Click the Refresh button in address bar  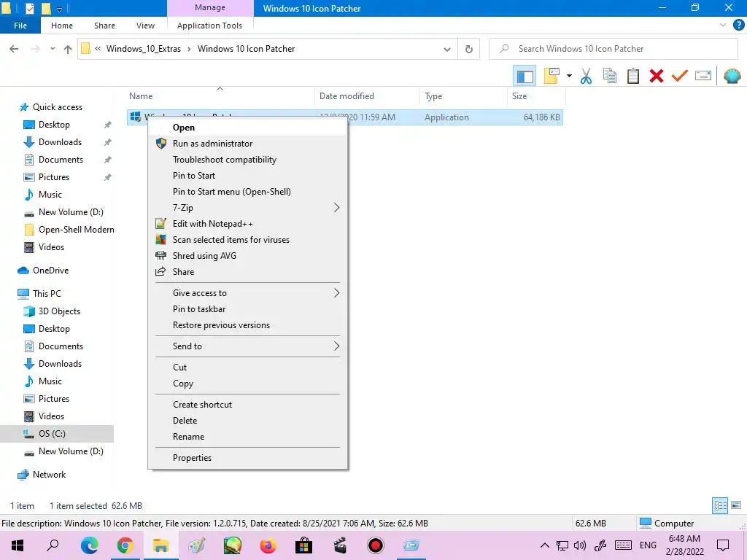coord(469,49)
